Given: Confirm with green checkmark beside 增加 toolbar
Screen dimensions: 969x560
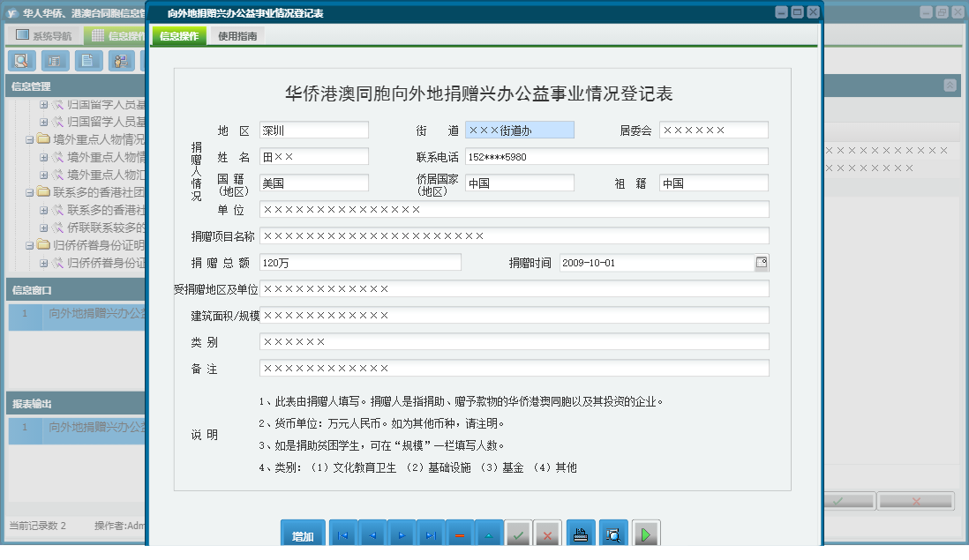Looking at the screenshot, I should point(519,534).
